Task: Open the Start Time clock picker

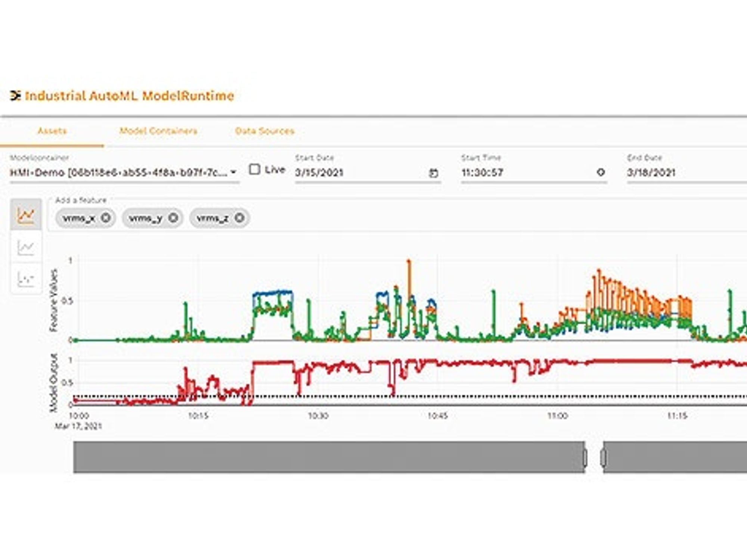Action: [x=601, y=172]
